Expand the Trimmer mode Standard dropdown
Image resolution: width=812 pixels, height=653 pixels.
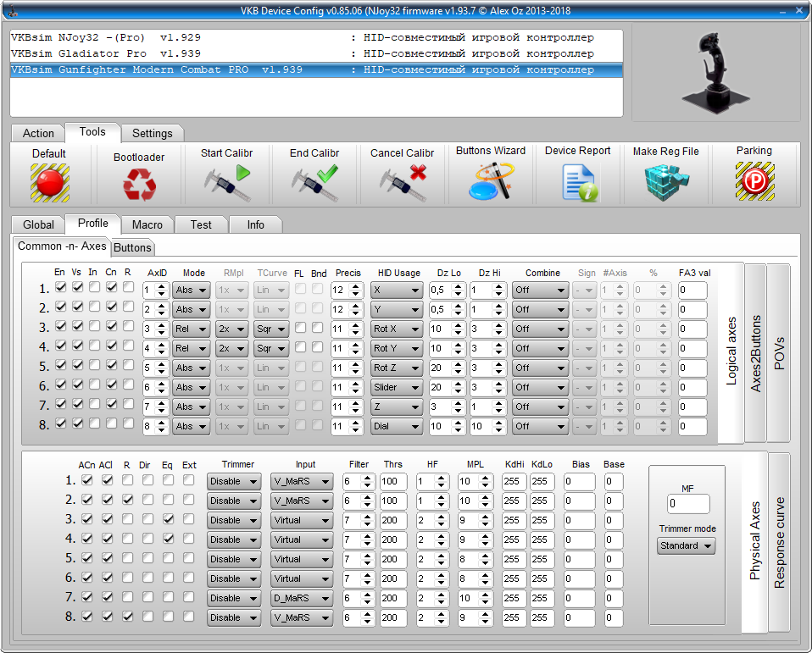tap(686, 546)
